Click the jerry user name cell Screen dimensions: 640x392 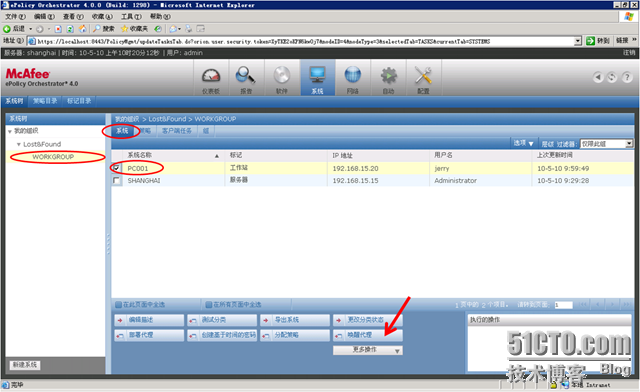point(442,168)
